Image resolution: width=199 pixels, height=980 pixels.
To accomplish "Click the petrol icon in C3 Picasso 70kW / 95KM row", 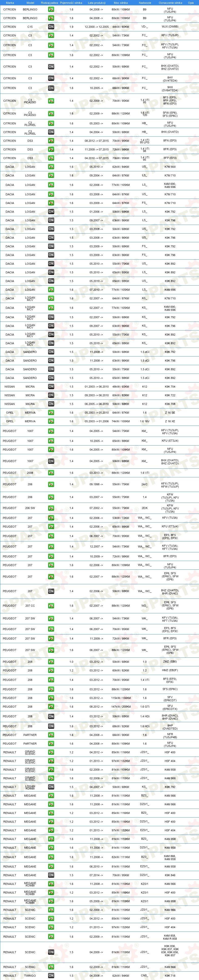I will tap(51, 101).
